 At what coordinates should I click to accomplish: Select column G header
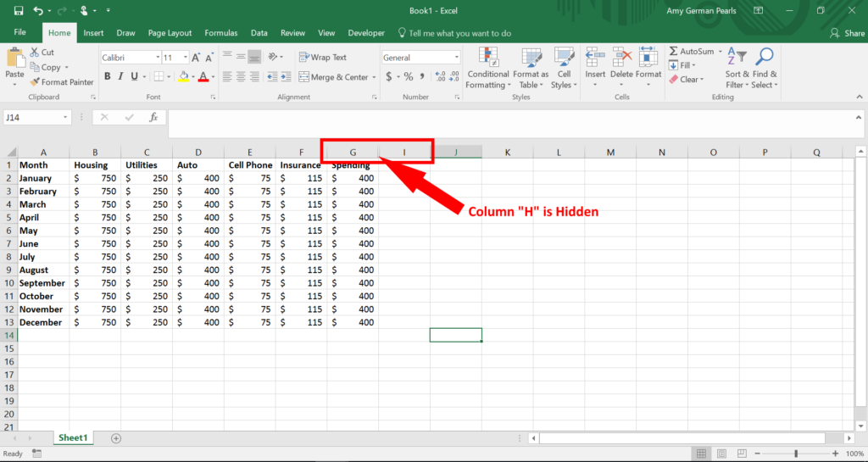353,153
